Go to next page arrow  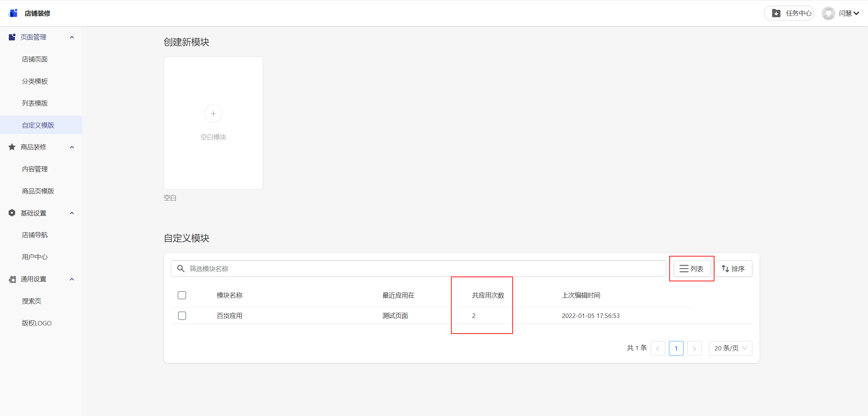[x=694, y=348]
